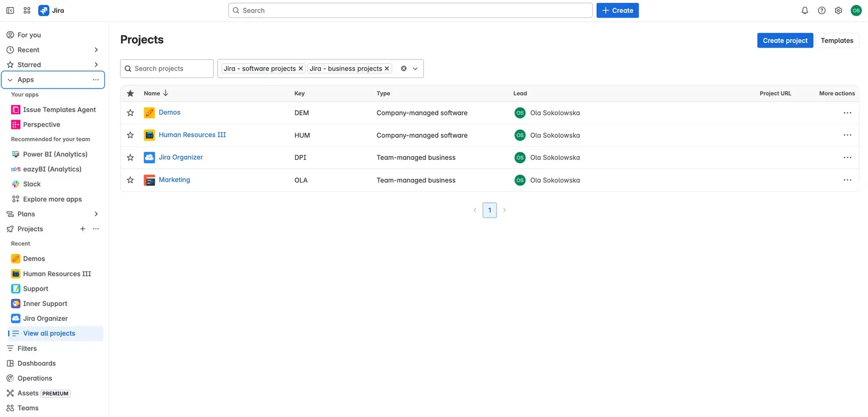Screen dimensions: 868x417
Task: Open Power BI (Analytics) app
Action: pyautogui.click(x=55, y=154)
